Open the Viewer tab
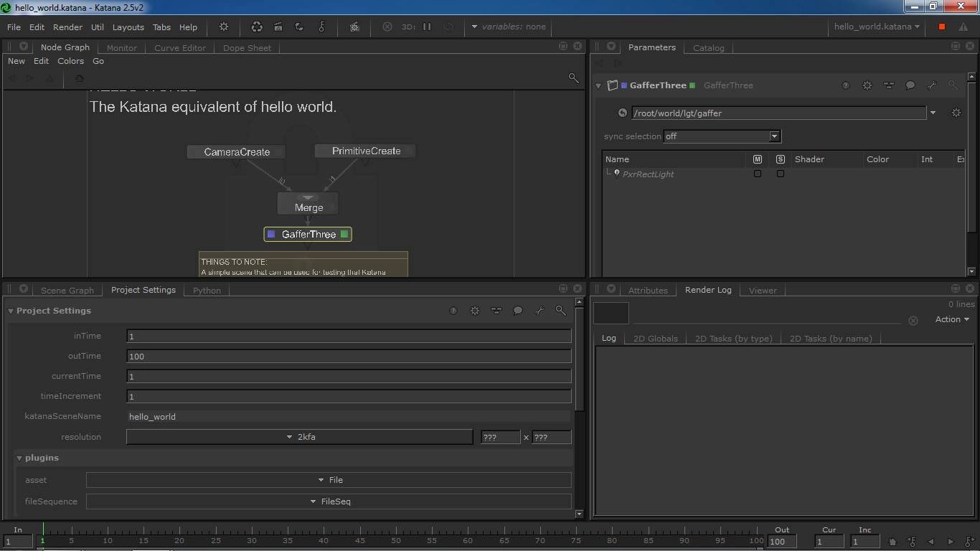The image size is (980, 551). pos(763,291)
